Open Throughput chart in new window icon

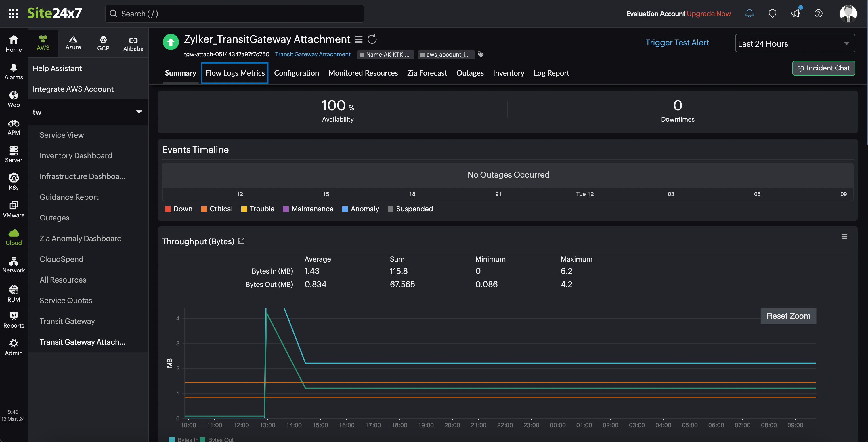tap(241, 241)
